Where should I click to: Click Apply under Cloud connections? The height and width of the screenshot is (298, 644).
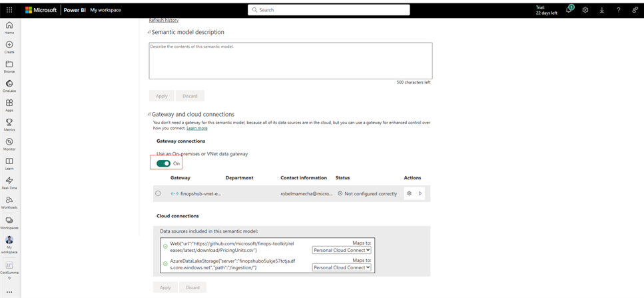pos(165,287)
